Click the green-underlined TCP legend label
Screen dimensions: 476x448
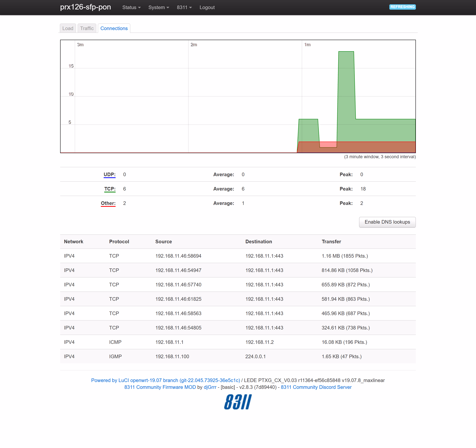click(x=110, y=189)
